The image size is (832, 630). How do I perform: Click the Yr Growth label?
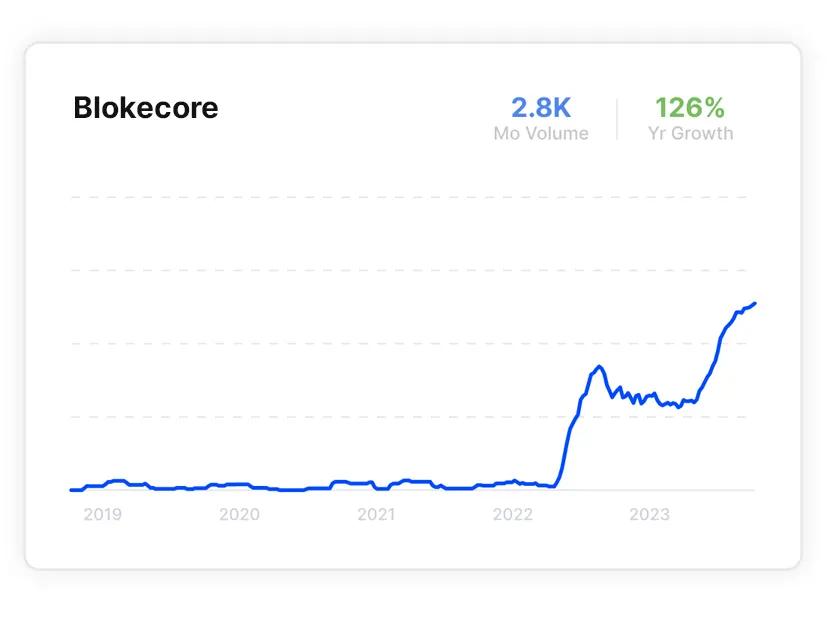tap(690, 134)
